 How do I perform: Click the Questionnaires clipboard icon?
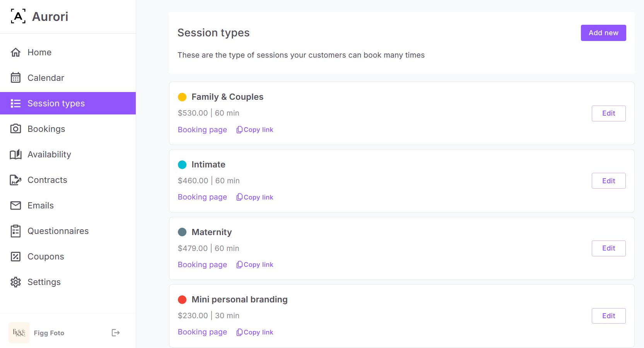[15, 231]
